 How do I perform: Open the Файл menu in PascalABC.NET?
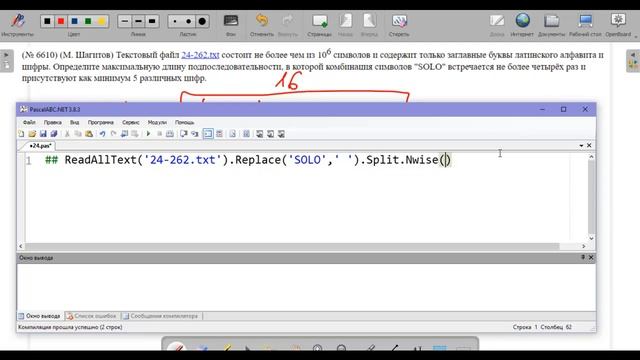(29, 122)
